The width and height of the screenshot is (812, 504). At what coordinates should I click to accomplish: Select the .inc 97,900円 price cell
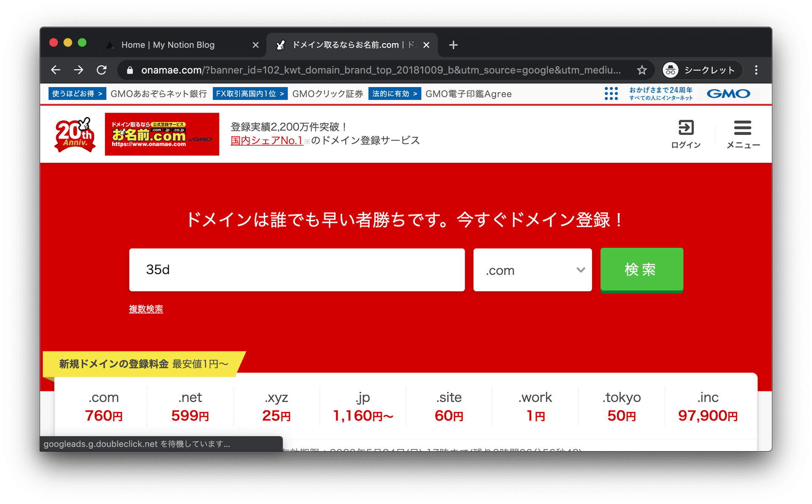point(708,406)
